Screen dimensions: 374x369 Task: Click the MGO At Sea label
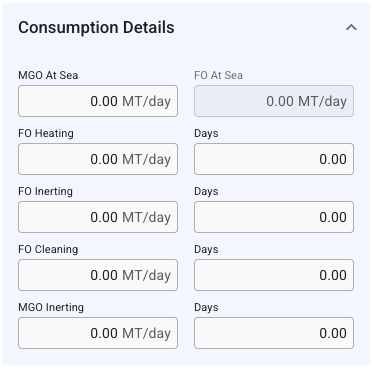point(48,75)
